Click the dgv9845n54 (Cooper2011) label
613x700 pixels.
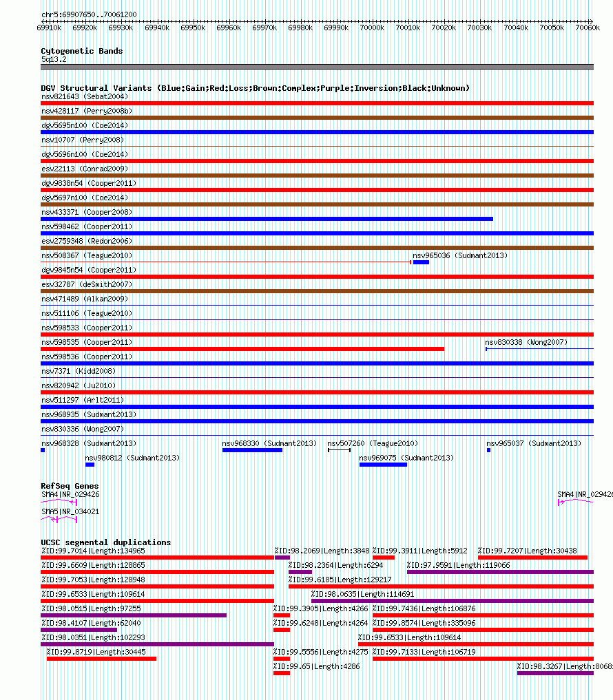(x=89, y=270)
